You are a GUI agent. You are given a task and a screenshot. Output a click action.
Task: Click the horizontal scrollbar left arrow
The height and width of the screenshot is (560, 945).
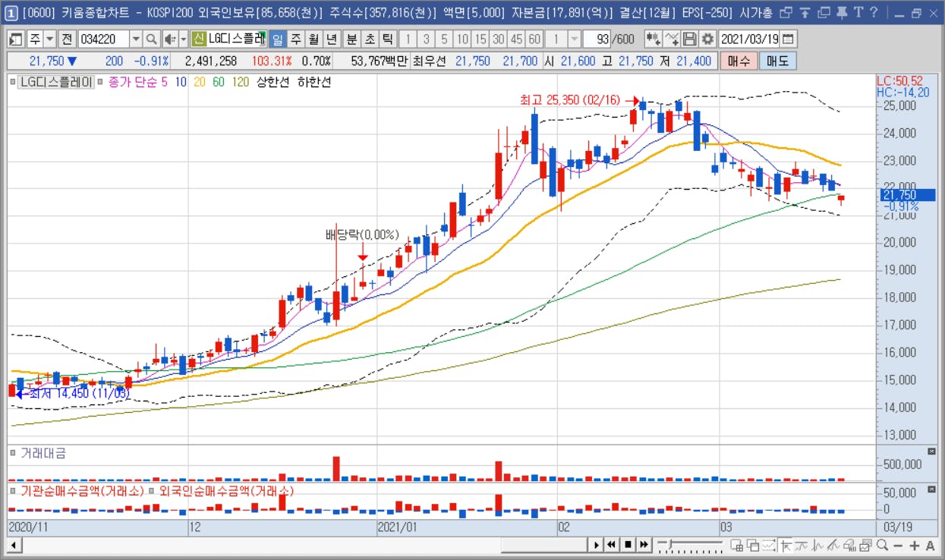pos(14,545)
